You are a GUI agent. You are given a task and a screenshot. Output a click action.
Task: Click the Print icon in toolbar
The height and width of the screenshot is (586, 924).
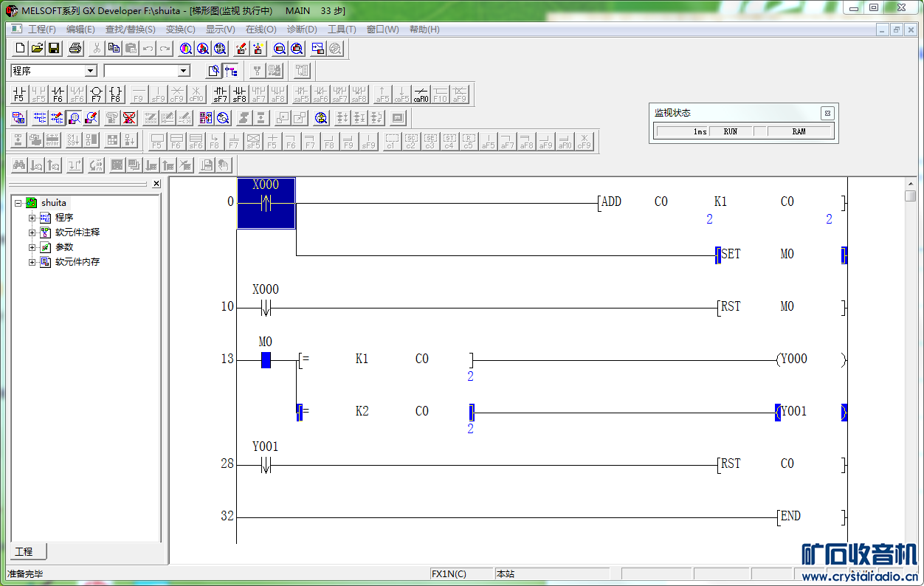(75, 49)
